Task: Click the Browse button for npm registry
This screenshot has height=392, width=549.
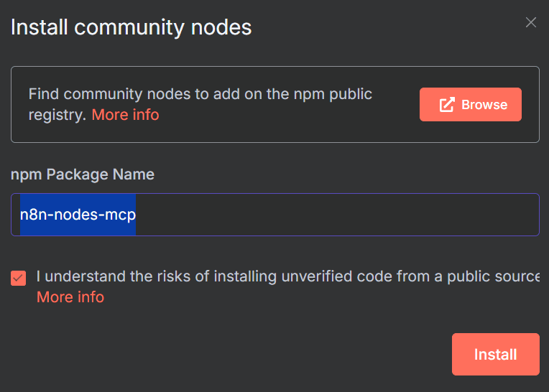Action: pos(470,105)
